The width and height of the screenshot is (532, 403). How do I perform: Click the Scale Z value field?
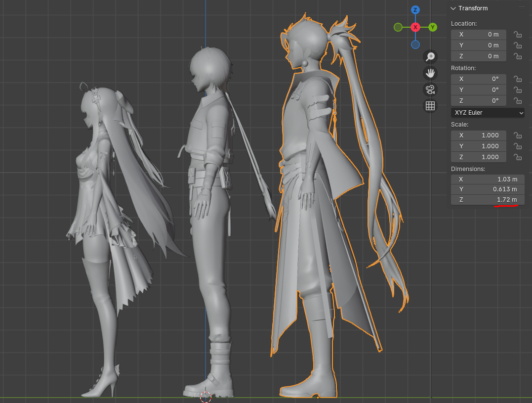tap(478, 157)
